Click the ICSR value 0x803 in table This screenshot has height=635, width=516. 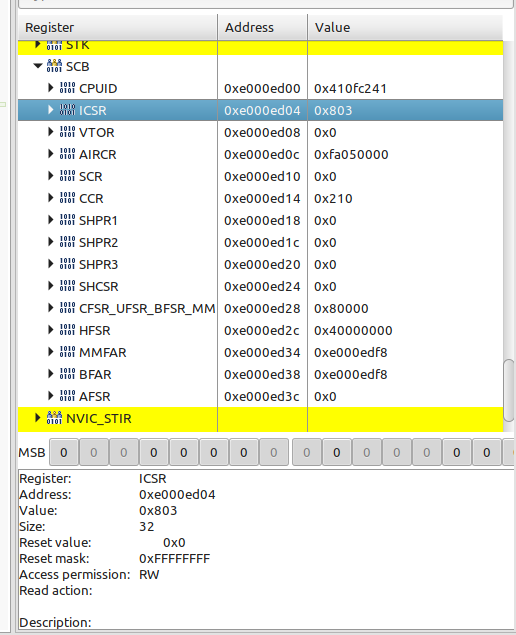click(x=333, y=110)
